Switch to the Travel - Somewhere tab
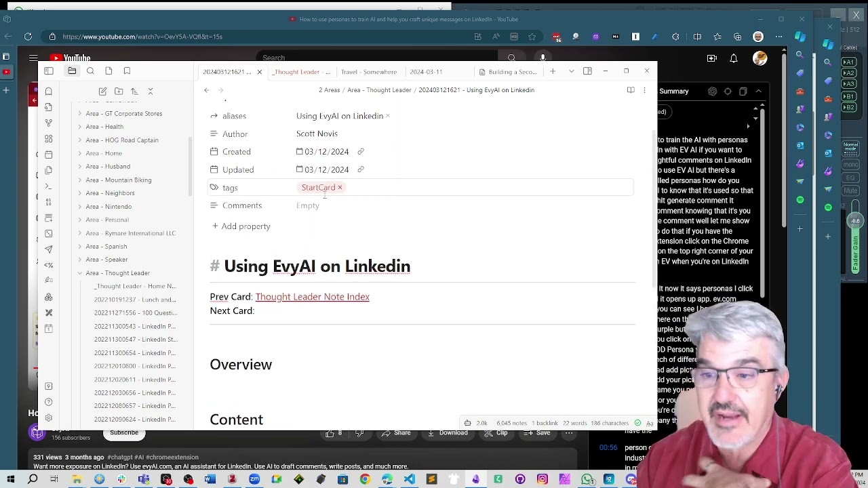This screenshot has width=868, height=488. pyautogui.click(x=368, y=72)
